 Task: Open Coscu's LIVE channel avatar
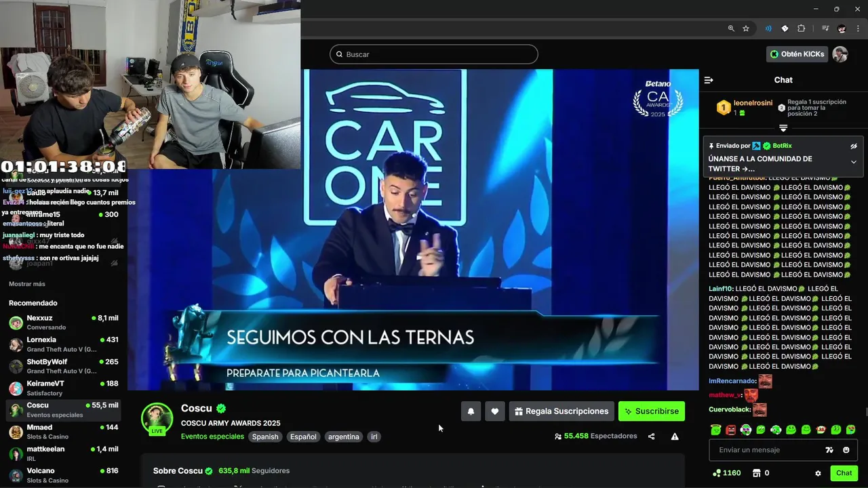(157, 418)
